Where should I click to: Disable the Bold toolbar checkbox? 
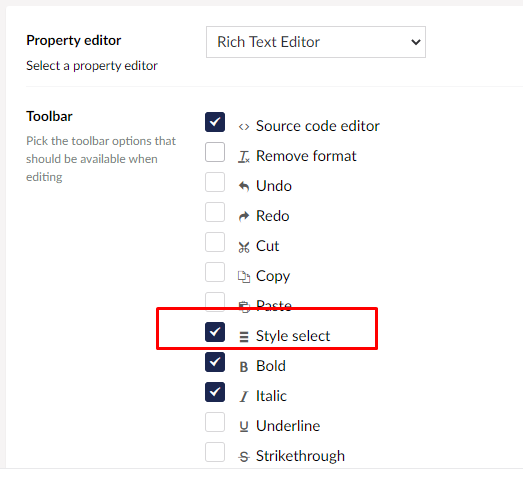coord(215,362)
